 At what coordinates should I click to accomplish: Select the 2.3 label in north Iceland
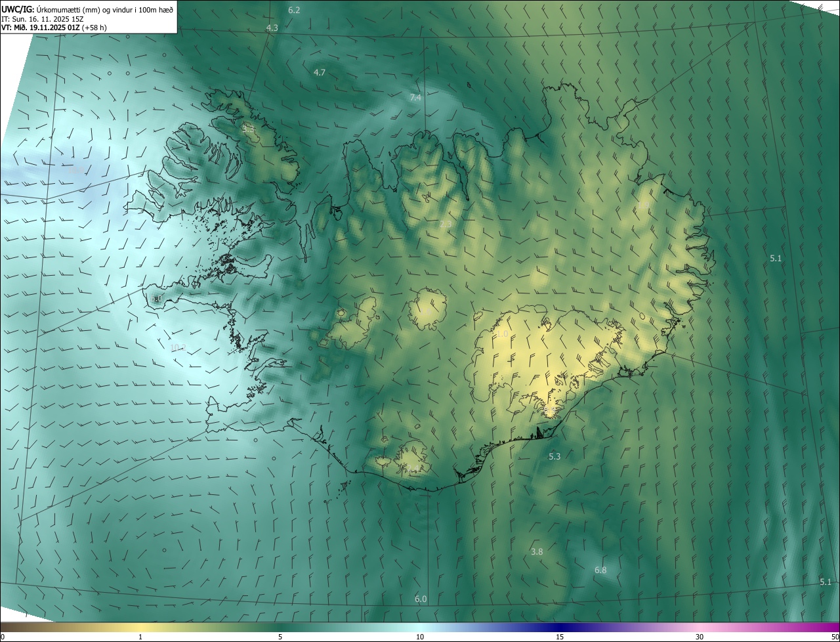pos(446,224)
